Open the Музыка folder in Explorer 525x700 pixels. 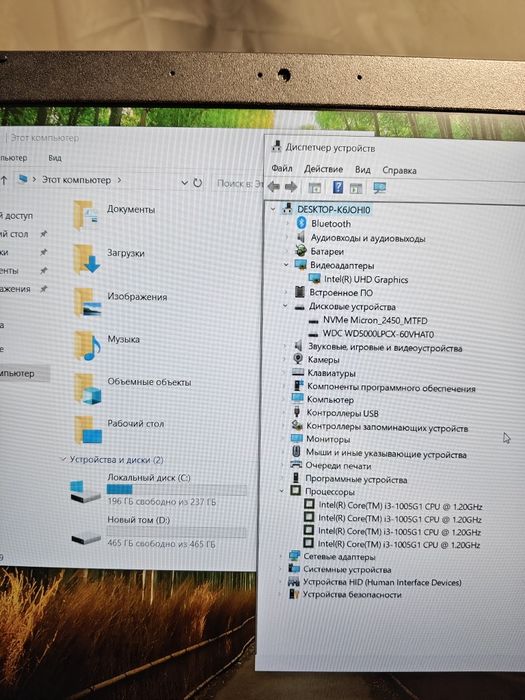[123, 339]
